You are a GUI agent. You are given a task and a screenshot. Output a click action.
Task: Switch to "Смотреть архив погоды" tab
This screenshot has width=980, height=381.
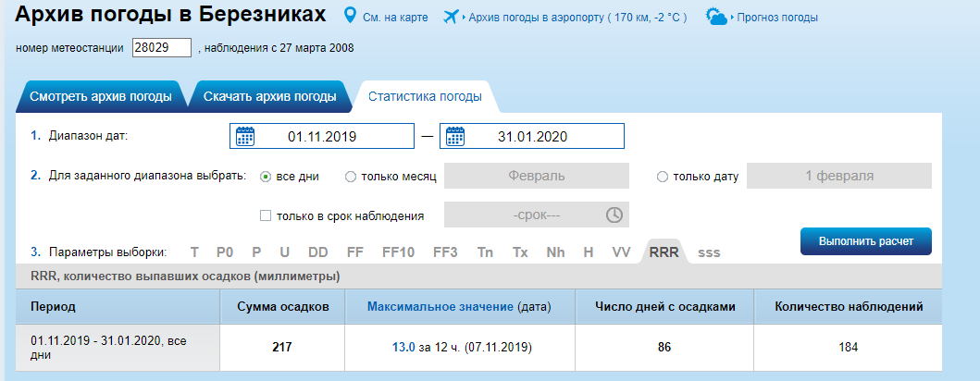[101, 97]
